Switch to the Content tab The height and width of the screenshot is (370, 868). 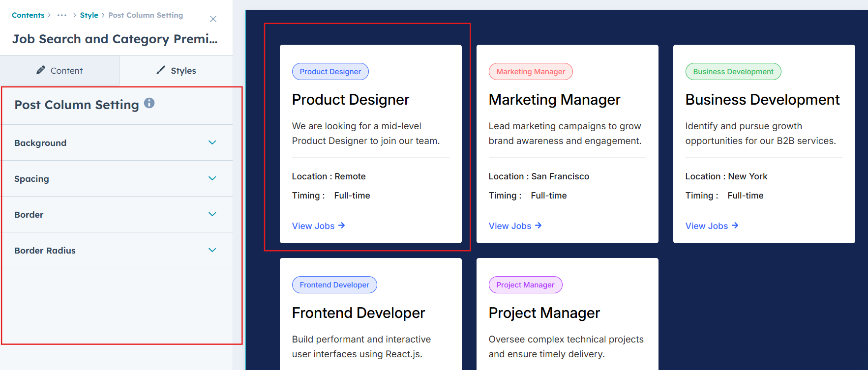tap(60, 71)
